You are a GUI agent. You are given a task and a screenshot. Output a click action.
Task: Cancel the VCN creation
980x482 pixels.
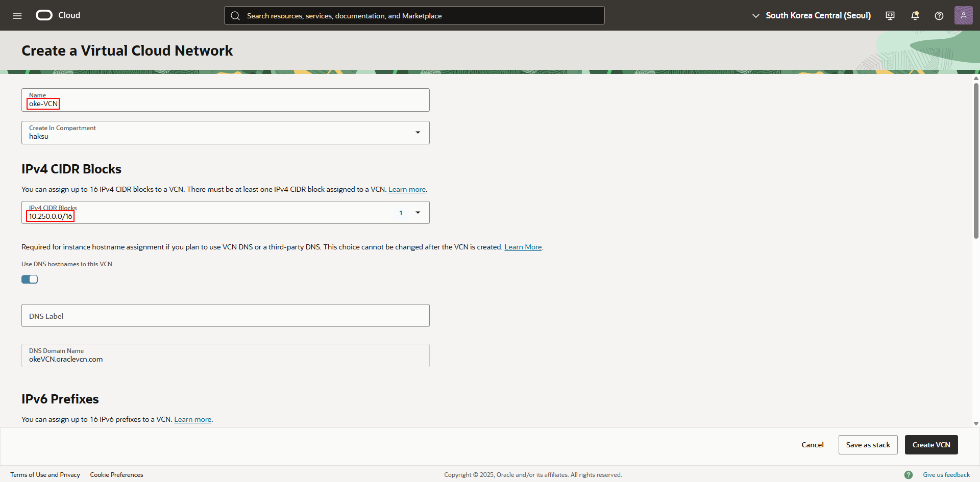[x=812, y=445]
